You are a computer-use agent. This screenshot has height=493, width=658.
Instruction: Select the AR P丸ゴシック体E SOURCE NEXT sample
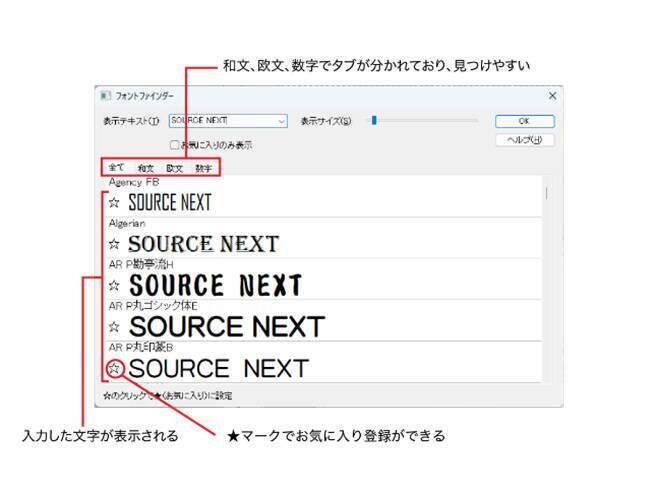227,326
